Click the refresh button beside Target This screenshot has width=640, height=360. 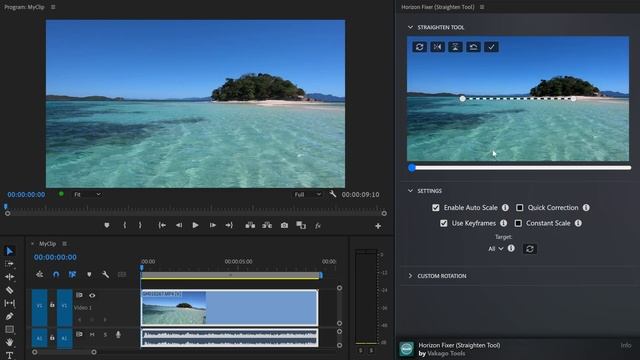pos(530,249)
